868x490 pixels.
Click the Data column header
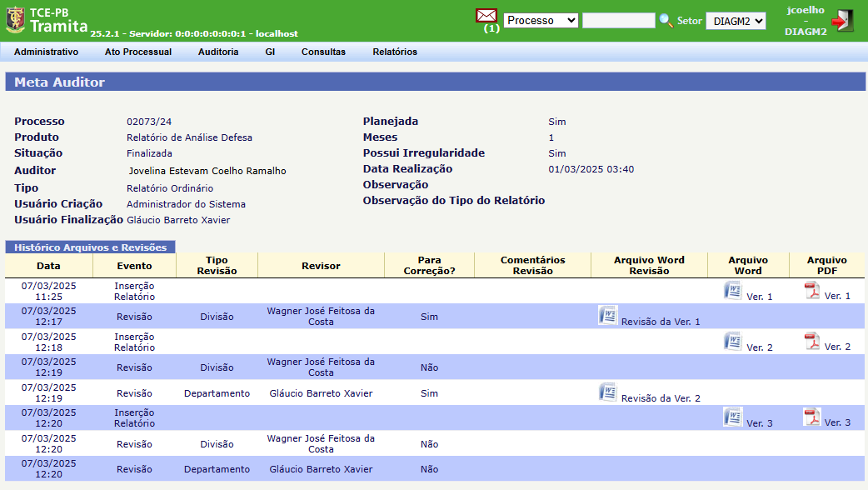click(48, 266)
